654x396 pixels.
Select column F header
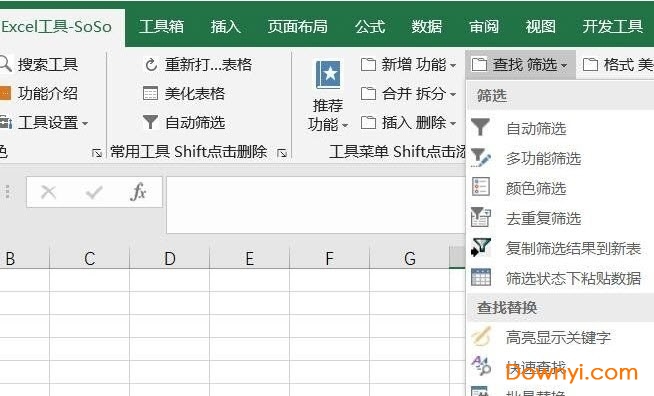(330, 258)
